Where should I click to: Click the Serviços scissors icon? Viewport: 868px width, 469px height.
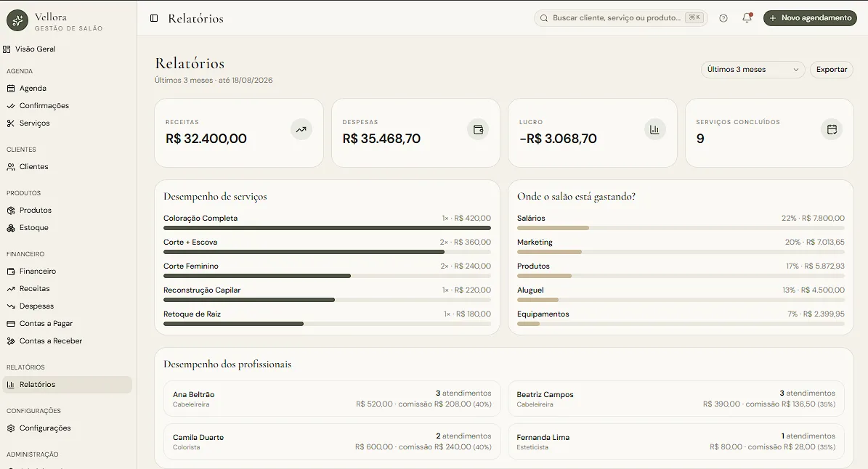[x=11, y=123]
